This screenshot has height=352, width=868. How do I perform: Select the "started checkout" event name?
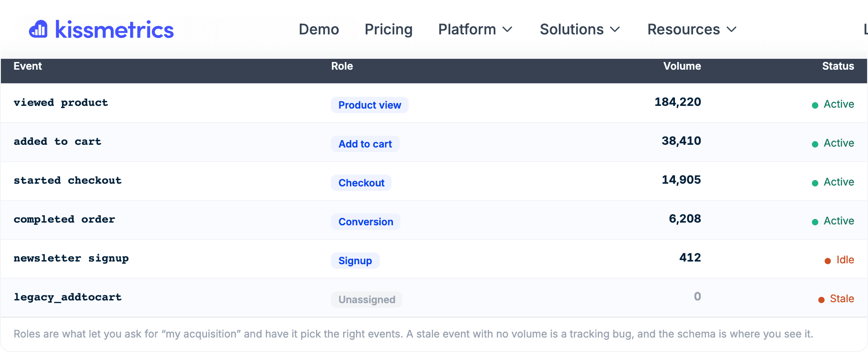pyautogui.click(x=68, y=181)
